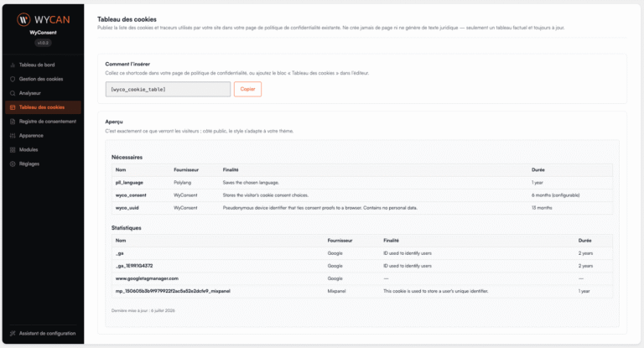Click the Aperçu section heading
644x348 pixels.
pyautogui.click(x=114, y=122)
